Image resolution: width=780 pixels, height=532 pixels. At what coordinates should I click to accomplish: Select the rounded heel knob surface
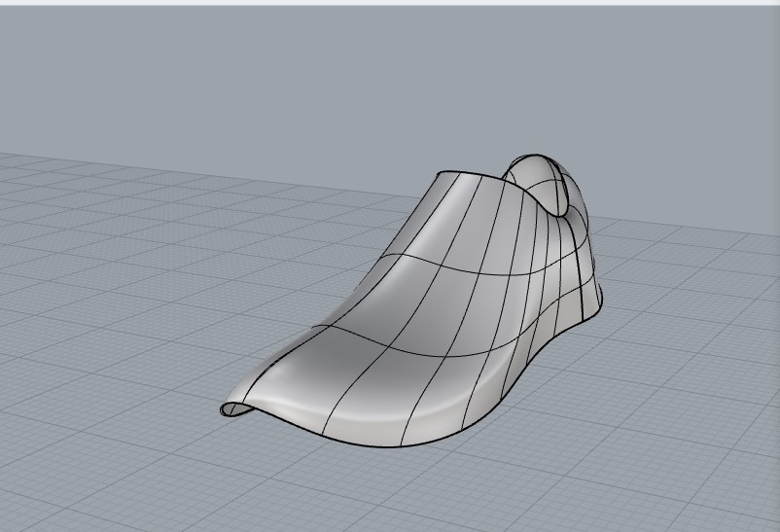coord(540,184)
